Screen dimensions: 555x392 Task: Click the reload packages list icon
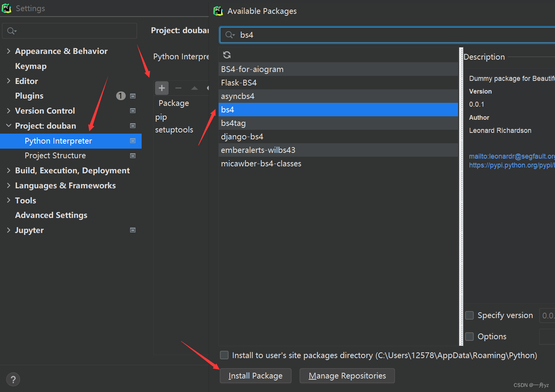227,55
